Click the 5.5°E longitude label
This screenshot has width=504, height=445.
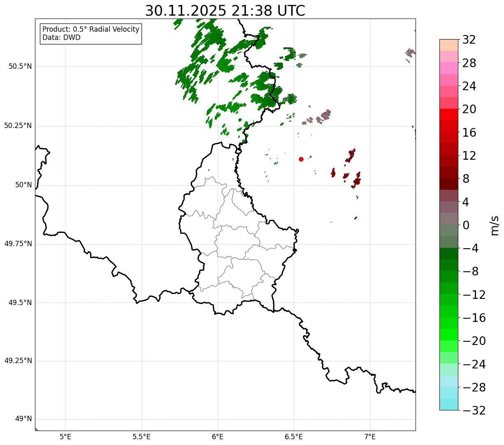pos(142,436)
